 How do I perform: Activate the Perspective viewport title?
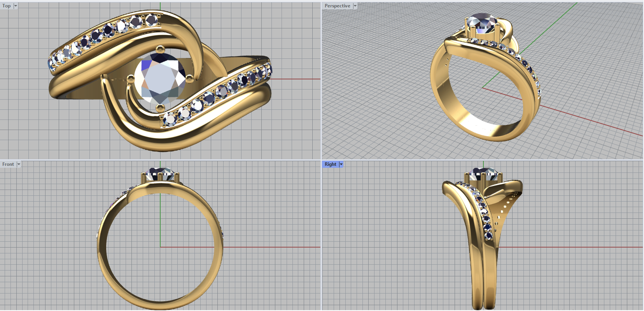tap(337, 6)
